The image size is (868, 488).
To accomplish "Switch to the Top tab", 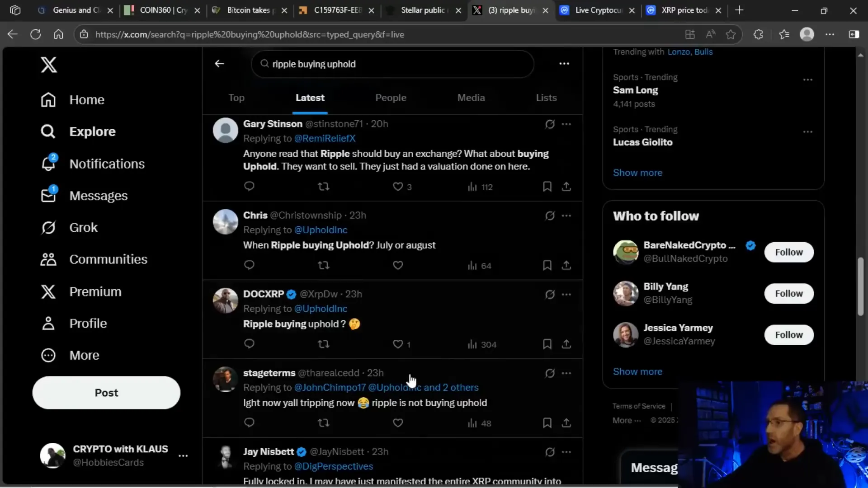I will 236,98.
